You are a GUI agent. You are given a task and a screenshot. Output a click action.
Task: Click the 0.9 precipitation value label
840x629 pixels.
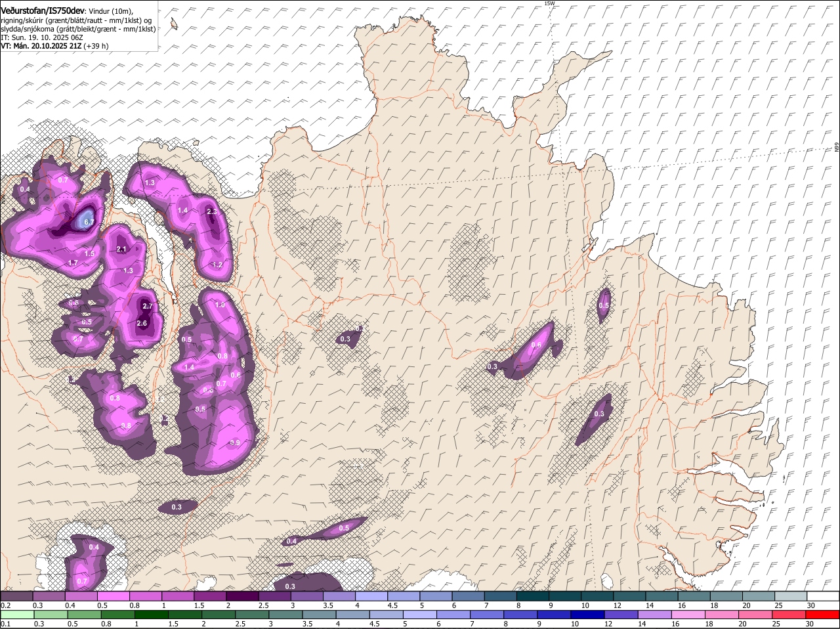pos(235,443)
